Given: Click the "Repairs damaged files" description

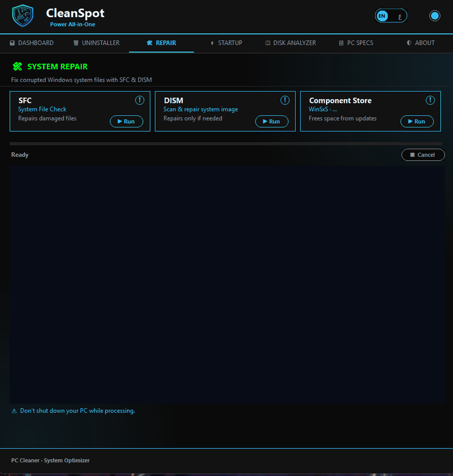Looking at the screenshot, I should tap(47, 118).
